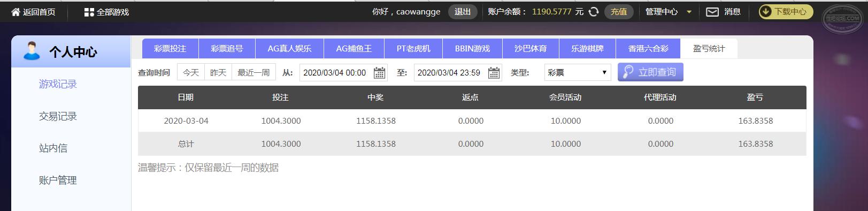The width and height of the screenshot is (868, 211).
Task: Open the calendar icon for the start date
Action: point(379,73)
